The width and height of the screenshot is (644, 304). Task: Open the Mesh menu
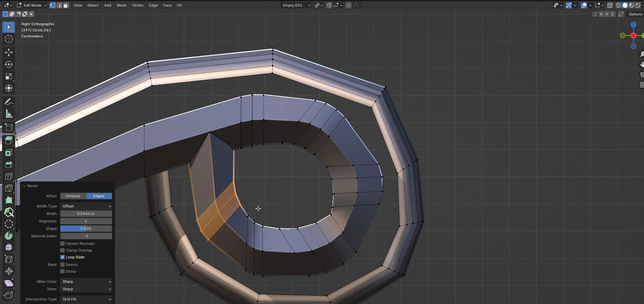[x=121, y=5]
